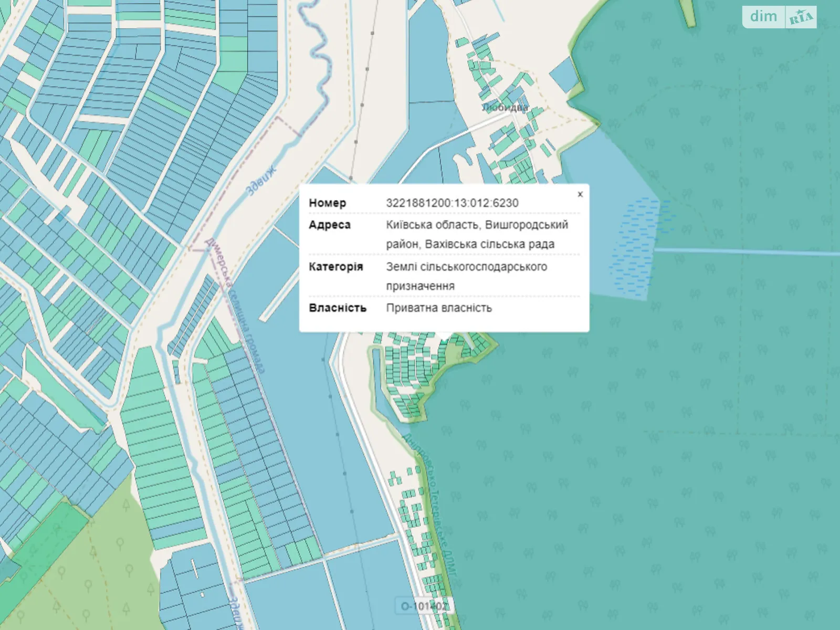
Task: Click the Димерська селищна громада boundary label
Action: (235, 306)
